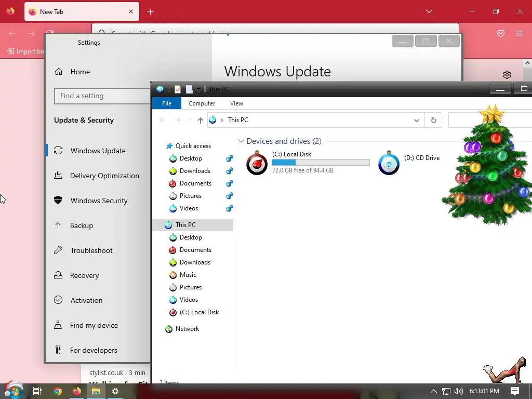This screenshot has height=399, width=532.
Task: Open Delivery Optimization settings
Action: (104, 176)
